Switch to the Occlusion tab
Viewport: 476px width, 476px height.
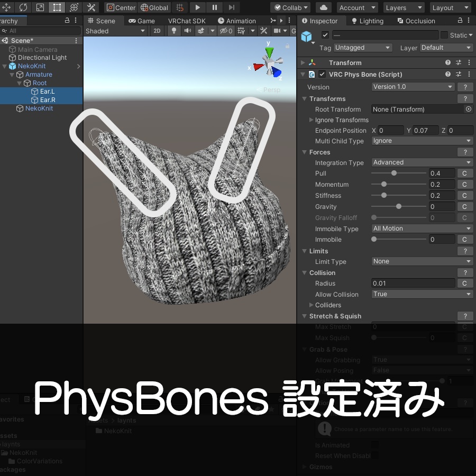click(416, 21)
